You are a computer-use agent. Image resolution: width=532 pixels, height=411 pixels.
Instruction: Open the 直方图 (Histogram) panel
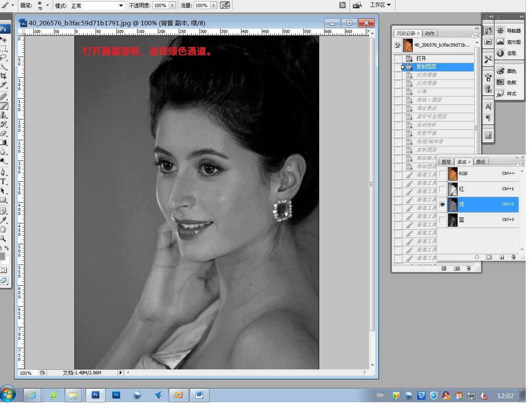click(x=509, y=42)
